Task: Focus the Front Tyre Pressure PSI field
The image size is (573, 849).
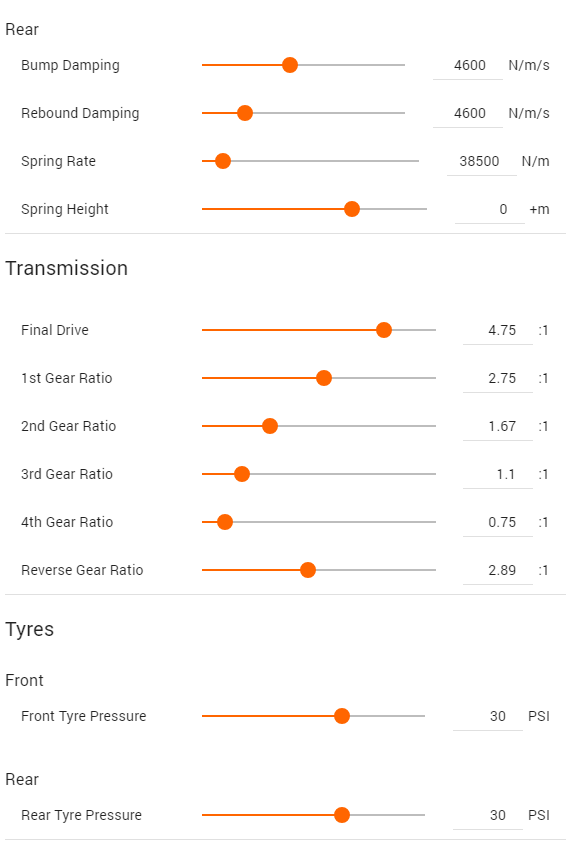Action: point(488,716)
